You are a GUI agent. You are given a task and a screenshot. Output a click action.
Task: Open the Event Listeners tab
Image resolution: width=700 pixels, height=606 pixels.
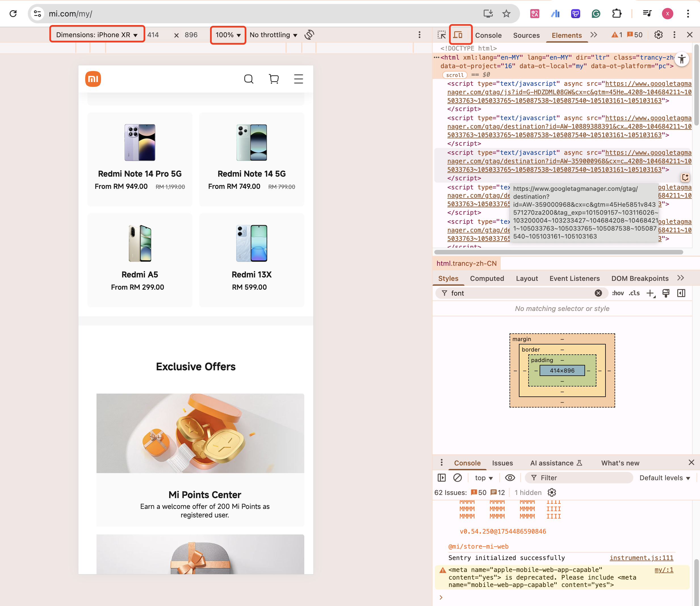coord(574,278)
